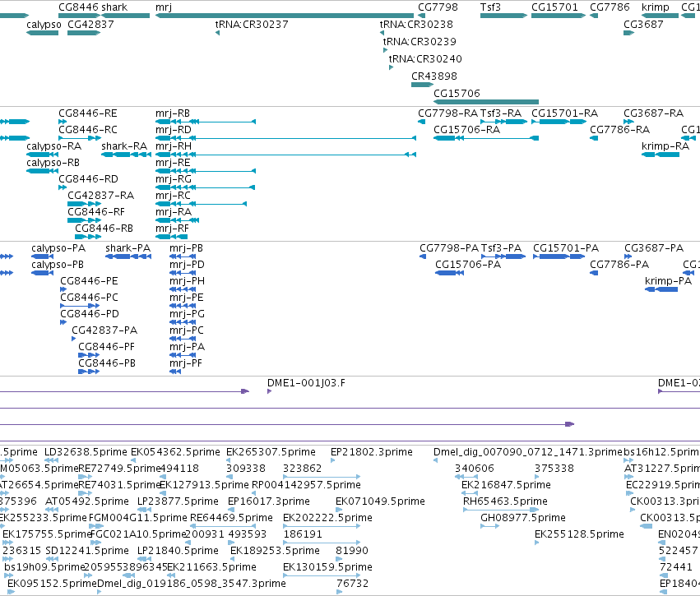The height and width of the screenshot is (596, 700).
Task: Open protein Tsf3-PA label
Action: [501, 248]
